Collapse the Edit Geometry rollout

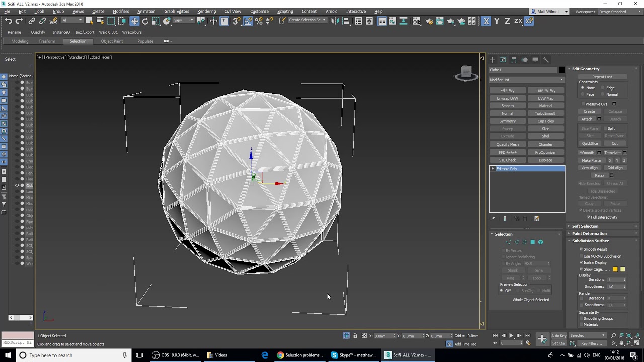click(x=586, y=69)
